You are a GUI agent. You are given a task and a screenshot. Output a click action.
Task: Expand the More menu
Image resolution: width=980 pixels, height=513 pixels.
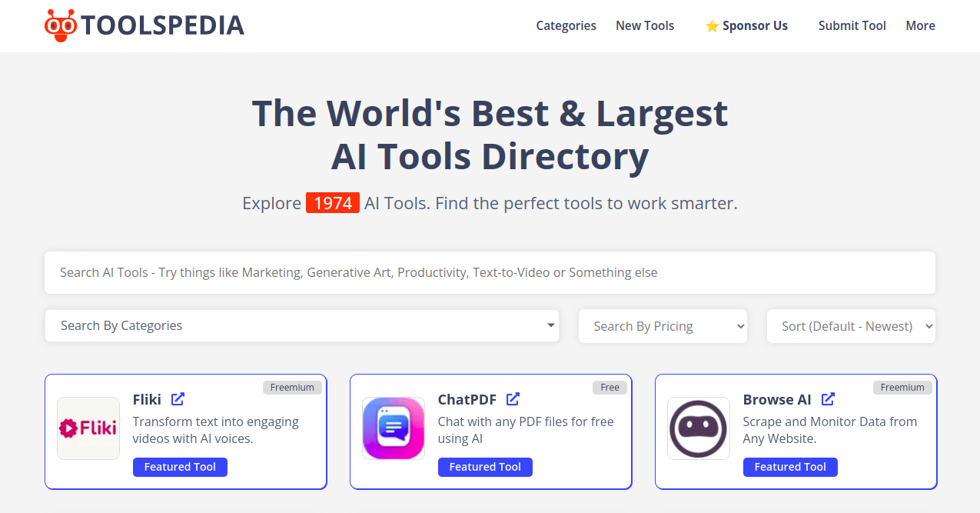[x=920, y=25]
